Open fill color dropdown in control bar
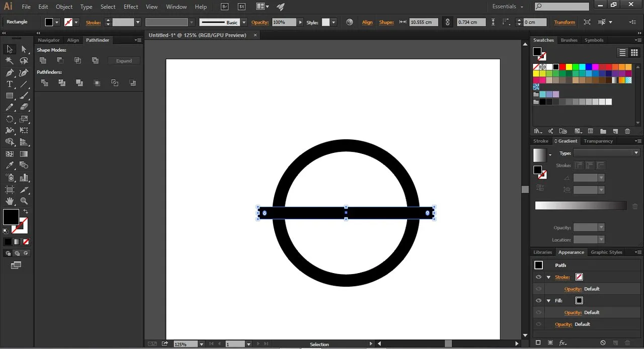The width and height of the screenshot is (644, 349). coord(57,22)
